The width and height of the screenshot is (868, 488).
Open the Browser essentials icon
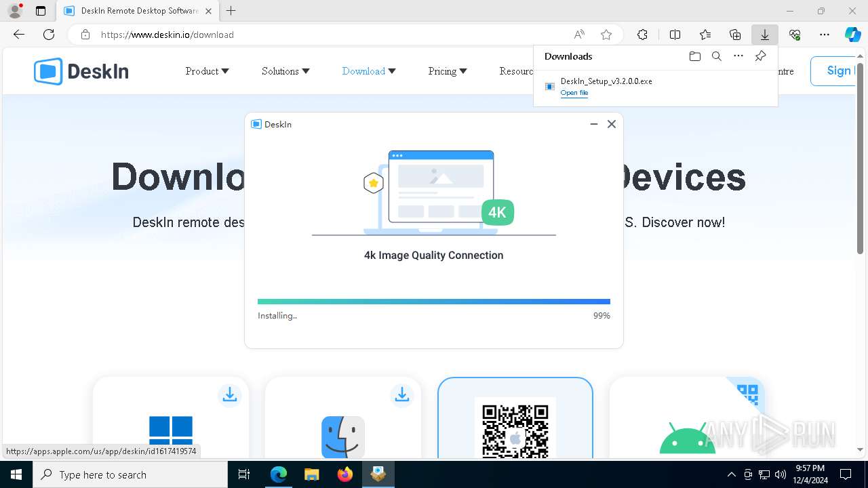point(795,35)
